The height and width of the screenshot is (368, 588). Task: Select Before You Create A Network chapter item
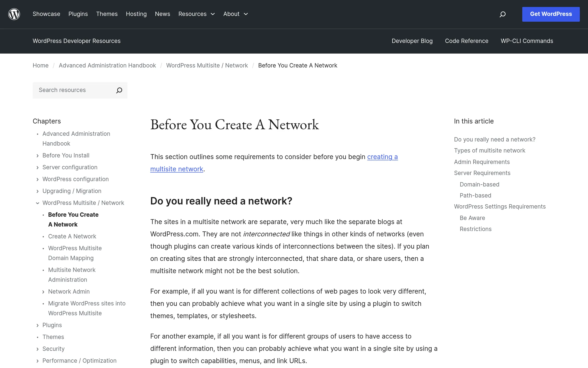tap(73, 219)
